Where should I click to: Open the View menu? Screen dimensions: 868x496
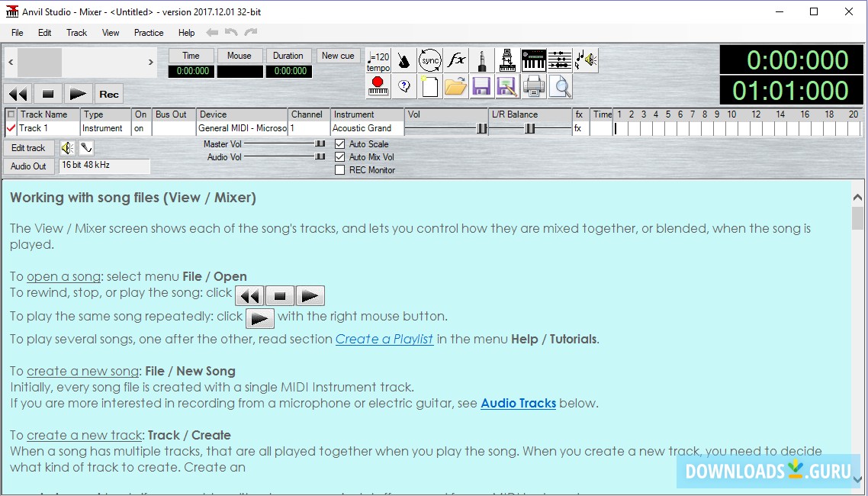coord(111,33)
